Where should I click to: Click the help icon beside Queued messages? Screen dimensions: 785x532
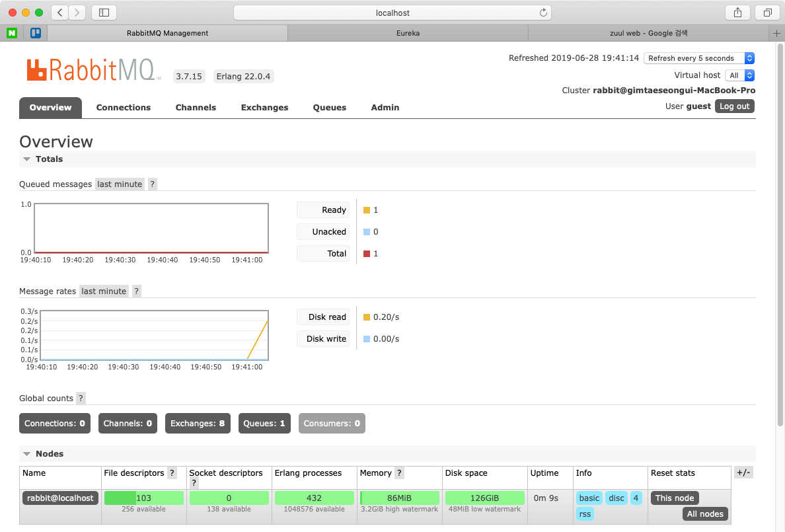click(x=152, y=184)
